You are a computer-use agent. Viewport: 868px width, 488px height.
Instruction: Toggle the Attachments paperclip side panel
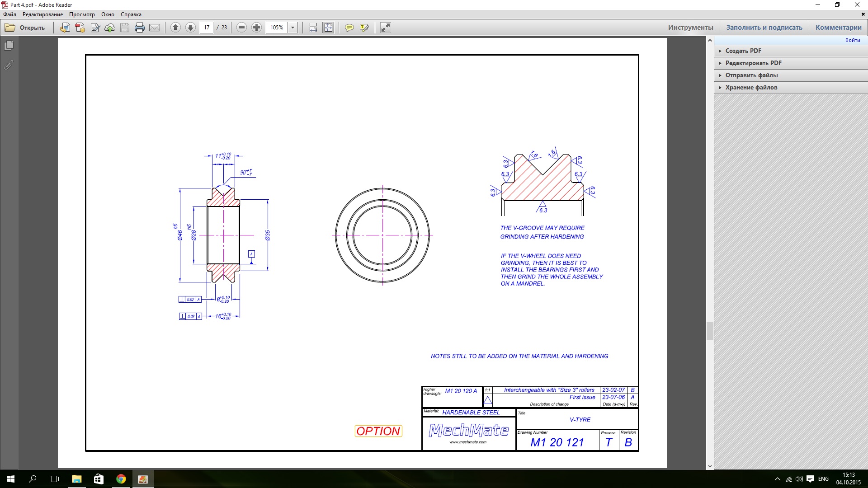(9, 65)
